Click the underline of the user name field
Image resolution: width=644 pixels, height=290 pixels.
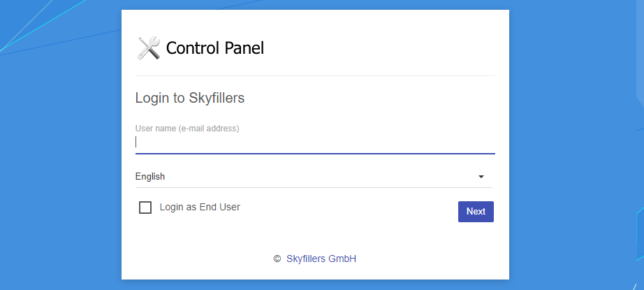314,153
